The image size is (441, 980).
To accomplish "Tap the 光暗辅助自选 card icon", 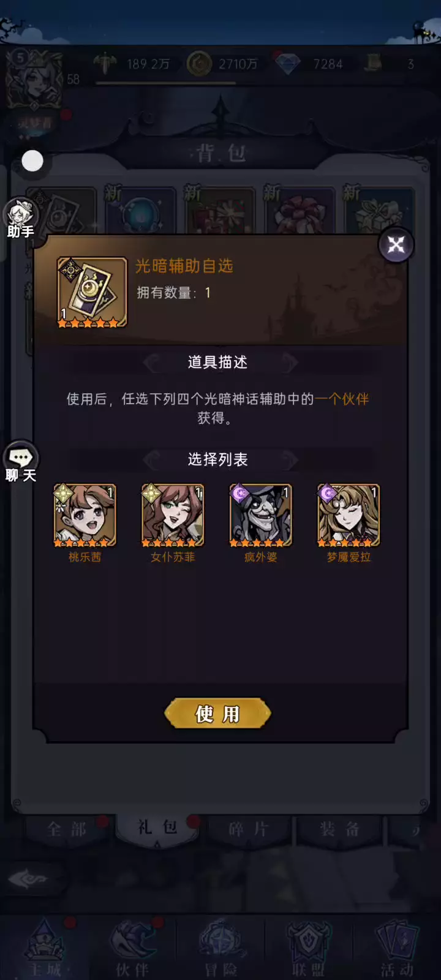I will (x=92, y=292).
